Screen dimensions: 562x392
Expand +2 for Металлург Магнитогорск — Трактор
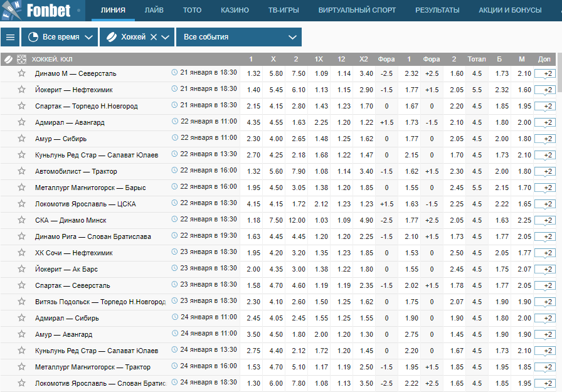pyautogui.click(x=545, y=368)
